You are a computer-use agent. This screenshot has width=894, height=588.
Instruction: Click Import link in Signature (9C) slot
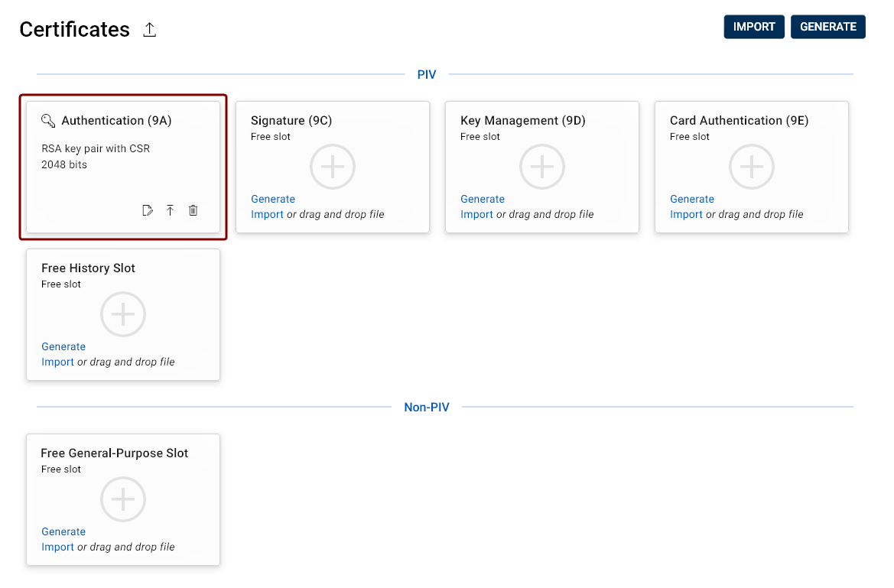pyautogui.click(x=267, y=214)
